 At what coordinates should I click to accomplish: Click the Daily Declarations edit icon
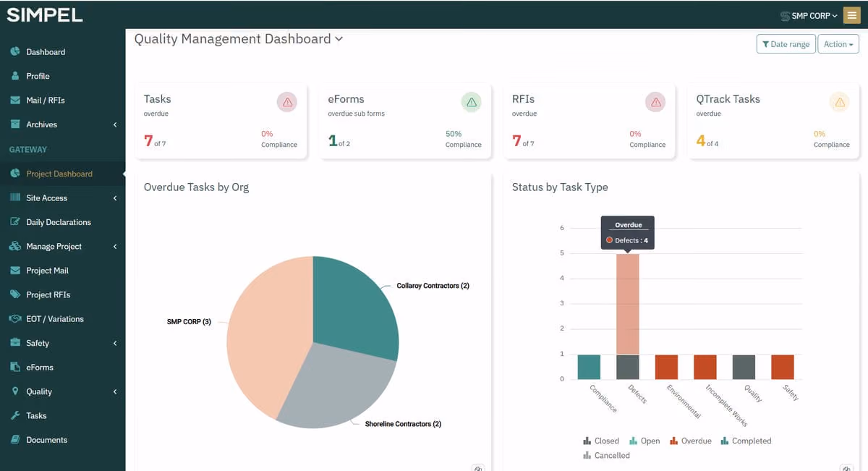coord(15,222)
